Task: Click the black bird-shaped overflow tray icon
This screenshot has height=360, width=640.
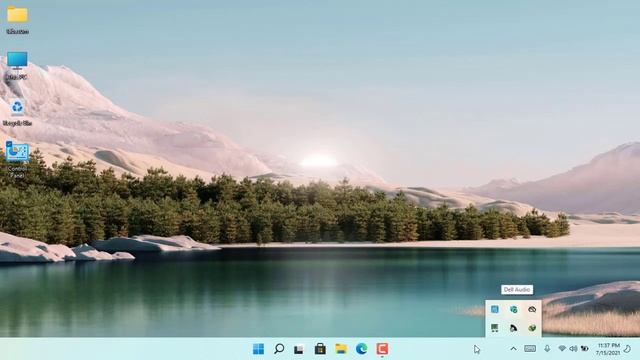Action: click(513, 328)
